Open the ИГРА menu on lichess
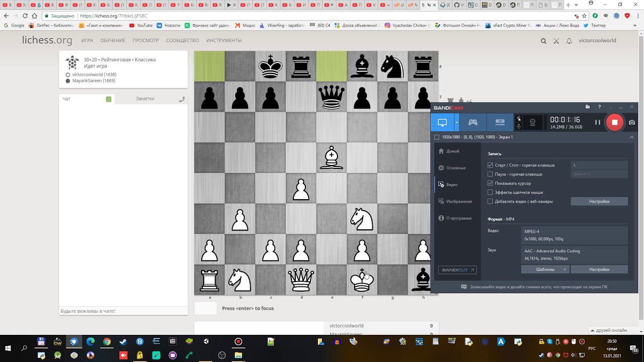This screenshot has height=362, width=644. coord(87,40)
